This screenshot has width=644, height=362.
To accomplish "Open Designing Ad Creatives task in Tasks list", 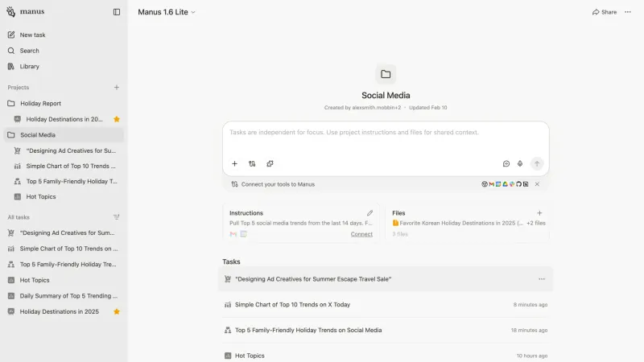I will [x=386, y=279].
